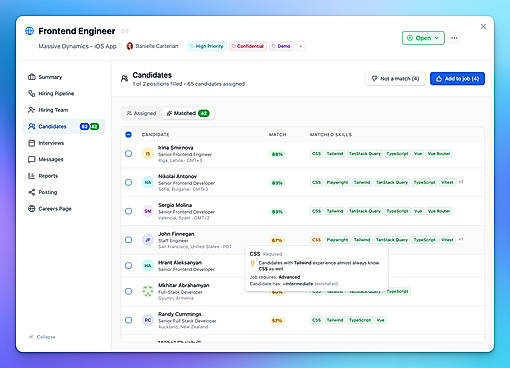Click the MATCH column header
Image resolution: width=510 pixels, height=368 pixels.
tap(277, 135)
